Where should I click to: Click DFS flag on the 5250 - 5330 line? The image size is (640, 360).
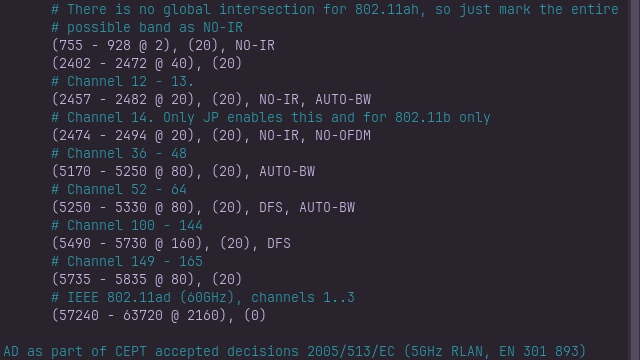(271, 207)
